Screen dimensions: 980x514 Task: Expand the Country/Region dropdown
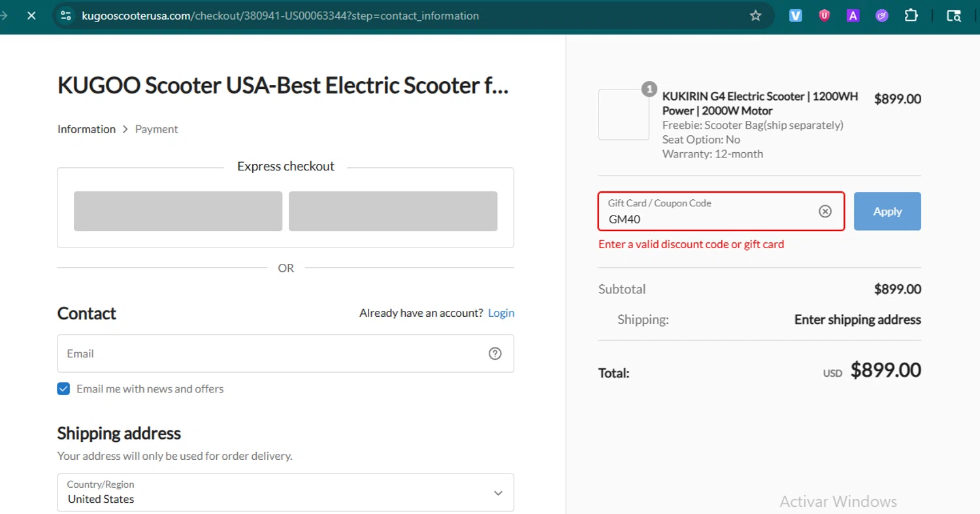[286, 492]
